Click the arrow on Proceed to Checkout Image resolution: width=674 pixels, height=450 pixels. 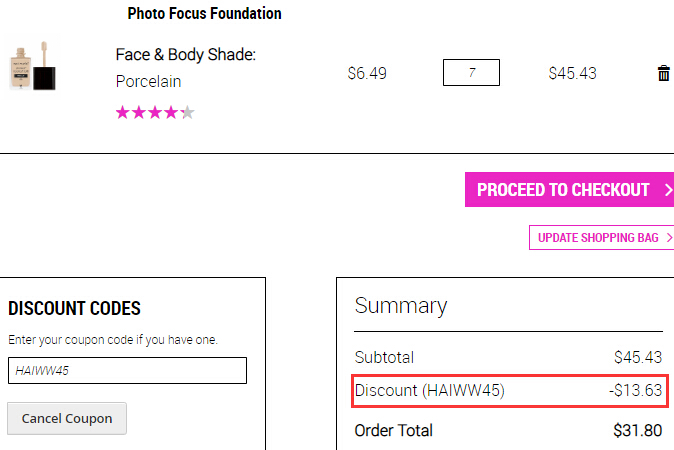tap(668, 190)
